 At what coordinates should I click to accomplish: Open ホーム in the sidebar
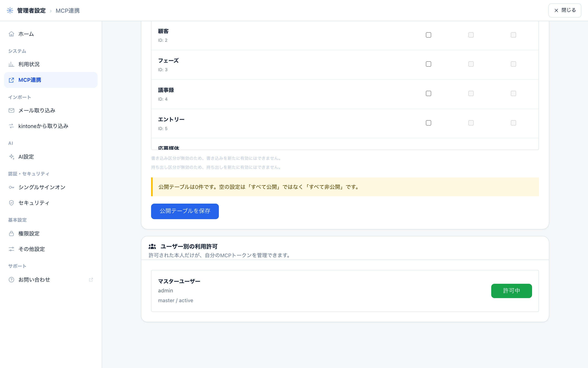pyautogui.click(x=51, y=34)
